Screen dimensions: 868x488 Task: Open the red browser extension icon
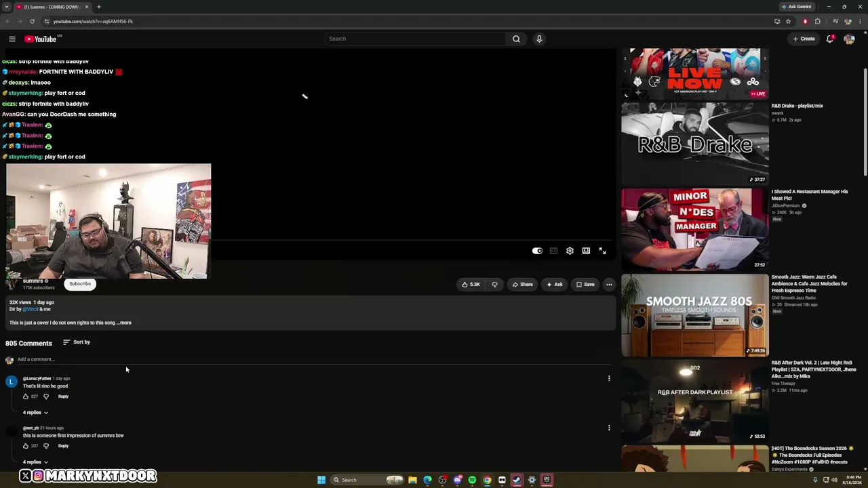coord(805,21)
